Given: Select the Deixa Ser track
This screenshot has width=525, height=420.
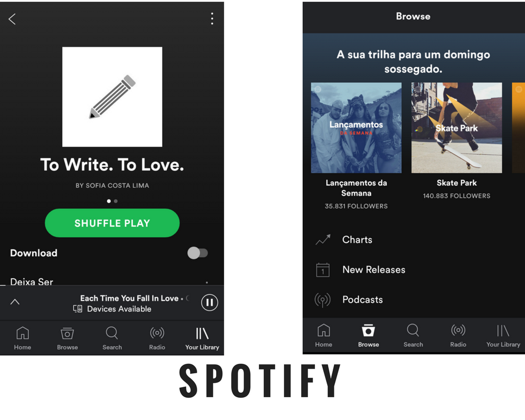Looking at the screenshot, I should click(x=32, y=282).
